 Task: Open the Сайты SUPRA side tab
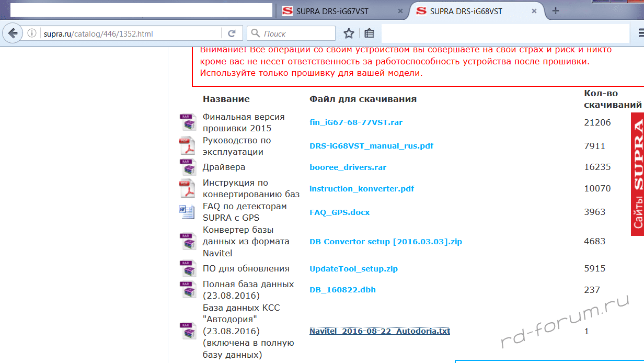(637, 174)
